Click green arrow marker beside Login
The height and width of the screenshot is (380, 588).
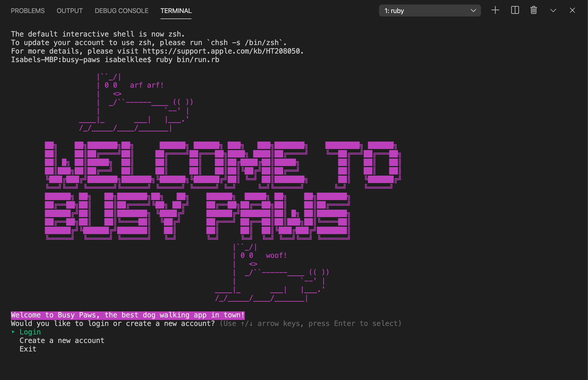pyautogui.click(x=13, y=332)
